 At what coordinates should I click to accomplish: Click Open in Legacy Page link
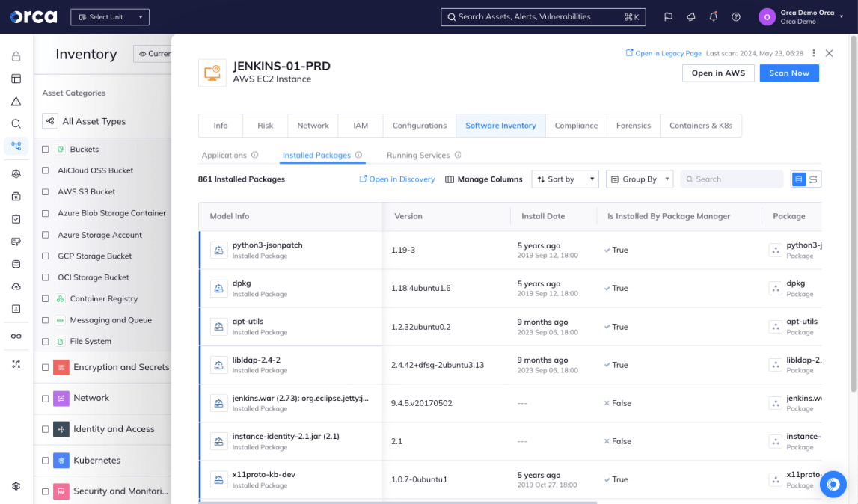click(x=664, y=53)
